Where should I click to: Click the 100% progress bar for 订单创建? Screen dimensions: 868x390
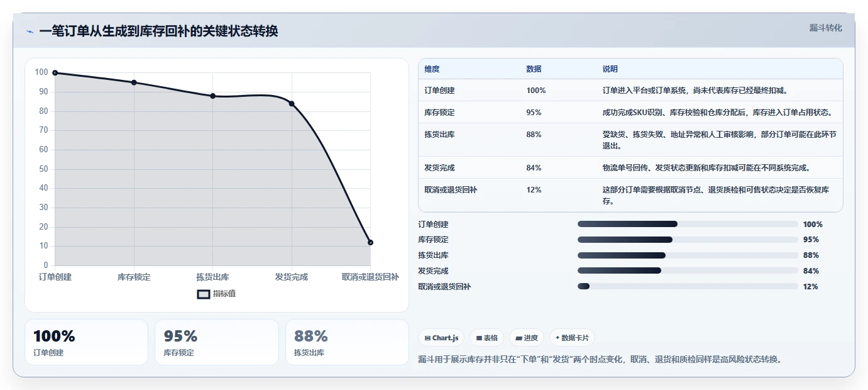(688, 224)
